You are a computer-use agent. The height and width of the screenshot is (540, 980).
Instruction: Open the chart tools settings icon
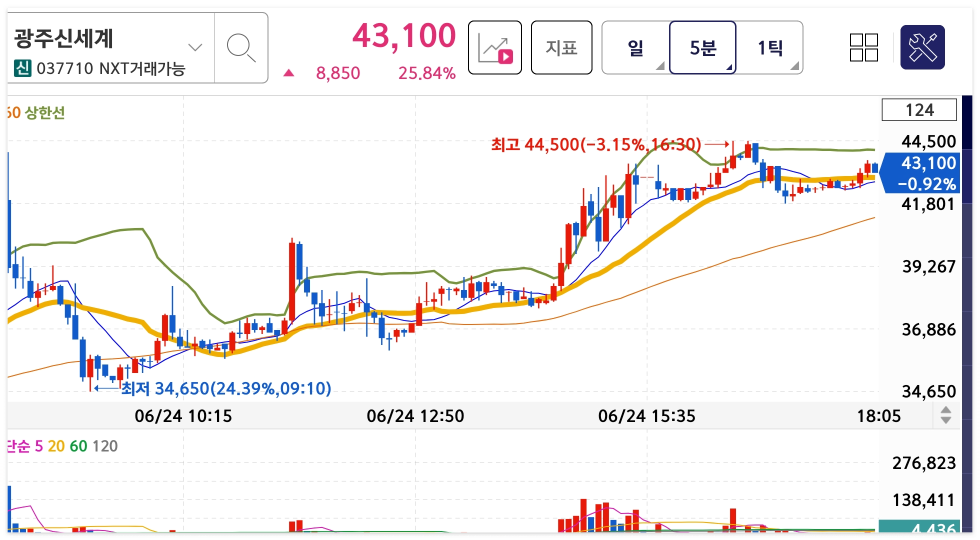tap(922, 47)
